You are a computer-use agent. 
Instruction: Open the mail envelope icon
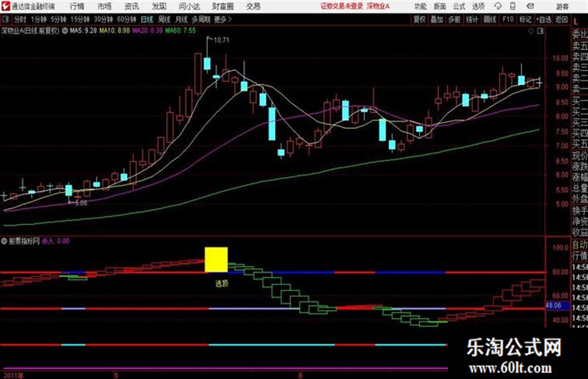(x=530, y=6)
